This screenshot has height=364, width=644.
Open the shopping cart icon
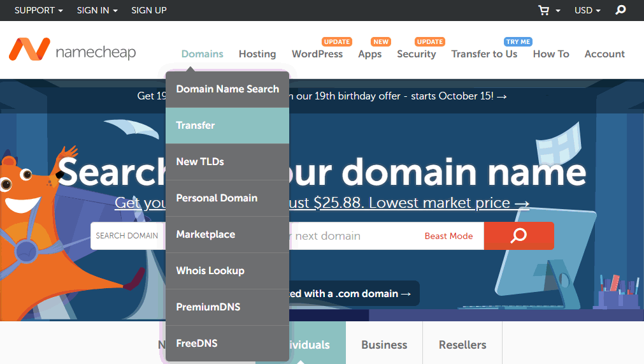544,10
